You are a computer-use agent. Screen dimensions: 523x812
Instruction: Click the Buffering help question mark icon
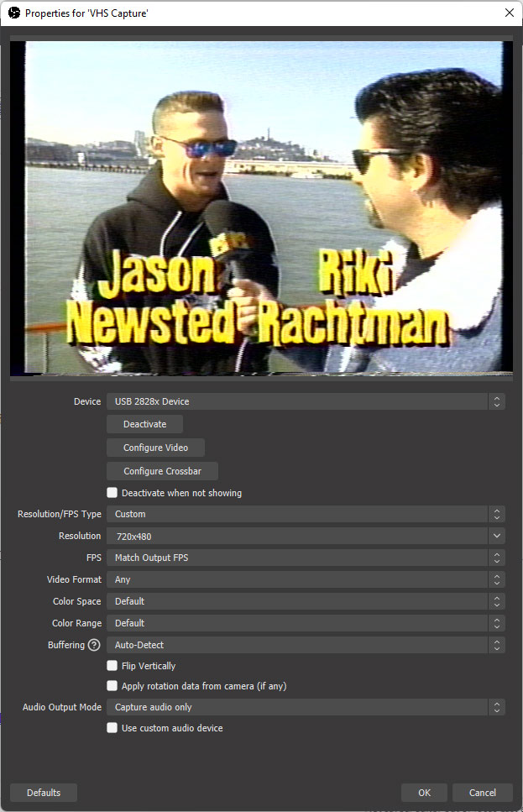tap(94, 645)
